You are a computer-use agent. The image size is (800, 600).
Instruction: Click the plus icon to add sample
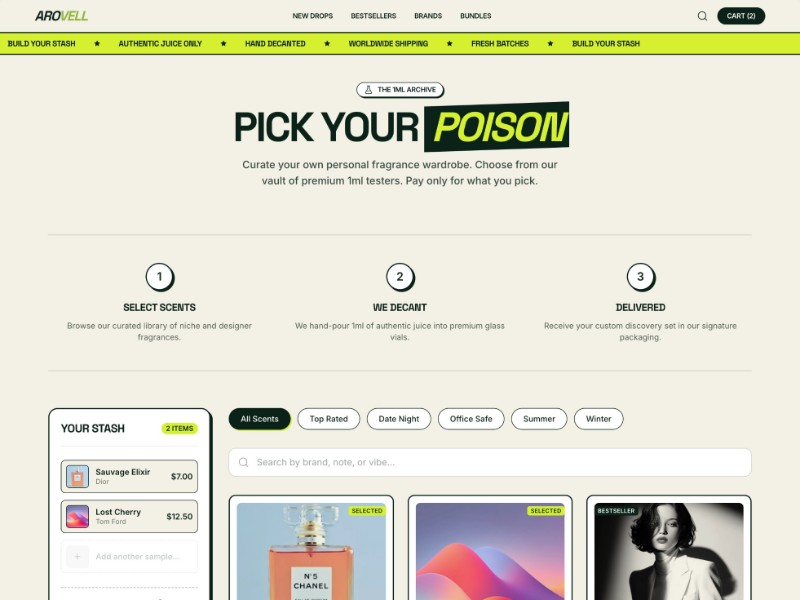coord(77,557)
